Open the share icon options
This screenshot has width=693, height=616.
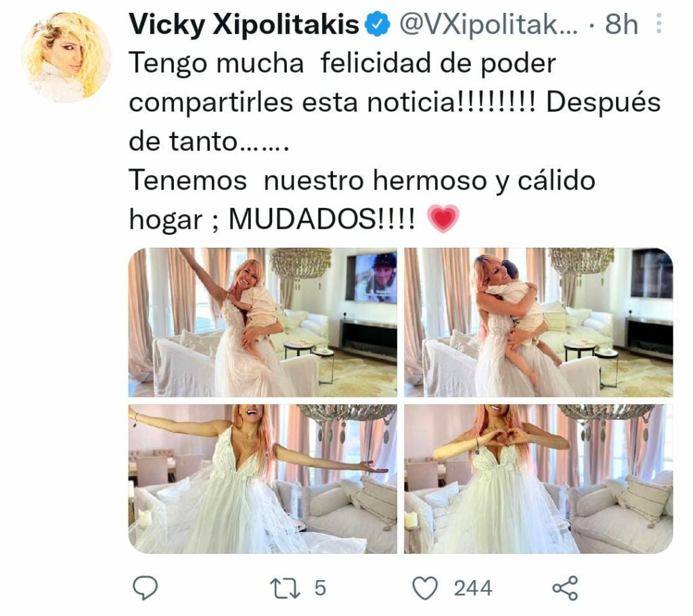pyautogui.click(x=565, y=588)
